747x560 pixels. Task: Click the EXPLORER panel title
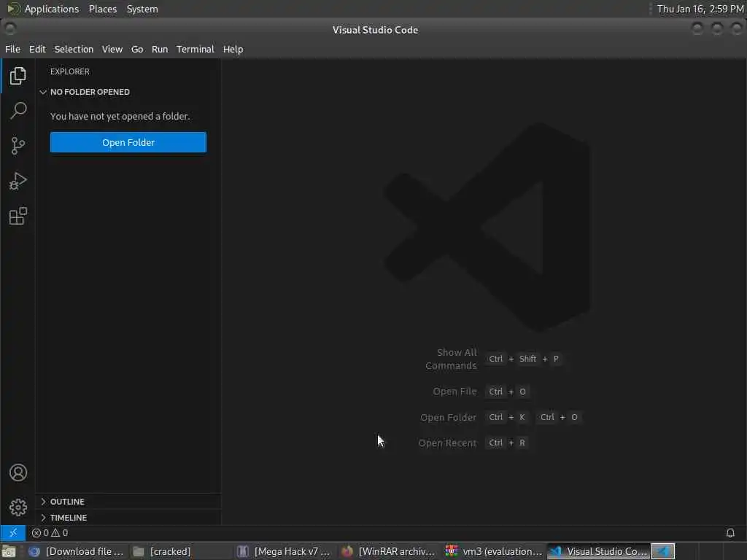[x=69, y=71]
